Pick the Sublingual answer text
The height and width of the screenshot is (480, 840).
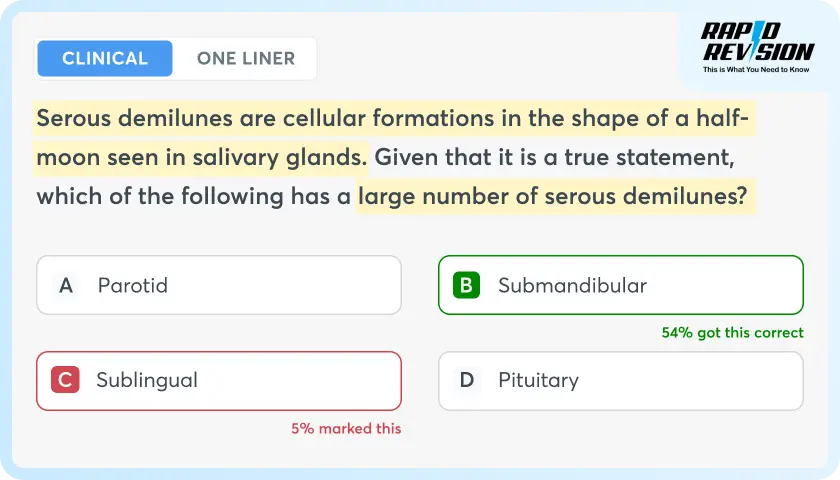(147, 380)
